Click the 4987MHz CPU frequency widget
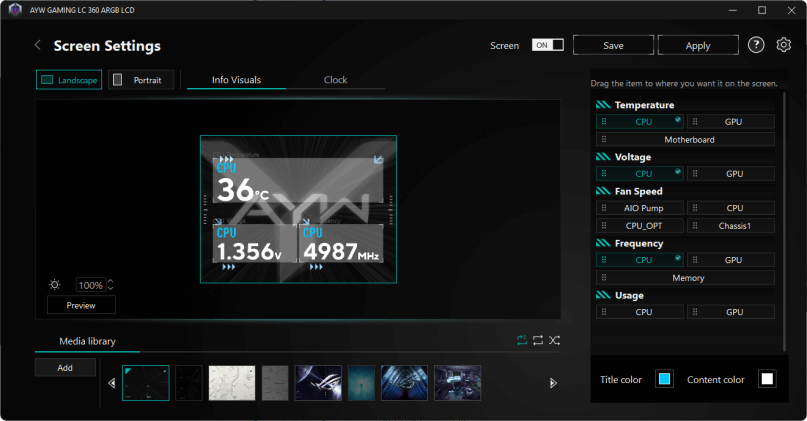 click(342, 243)
